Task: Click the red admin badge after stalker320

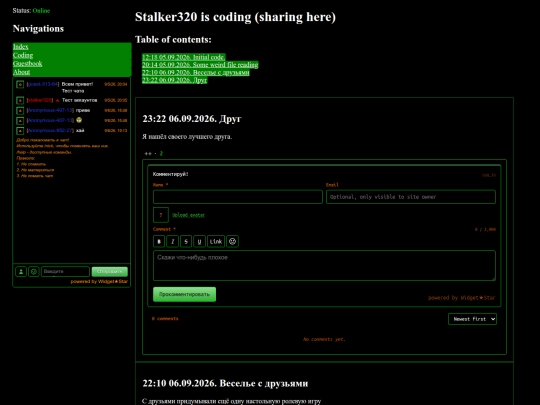Action: click(x=58, y=101)
